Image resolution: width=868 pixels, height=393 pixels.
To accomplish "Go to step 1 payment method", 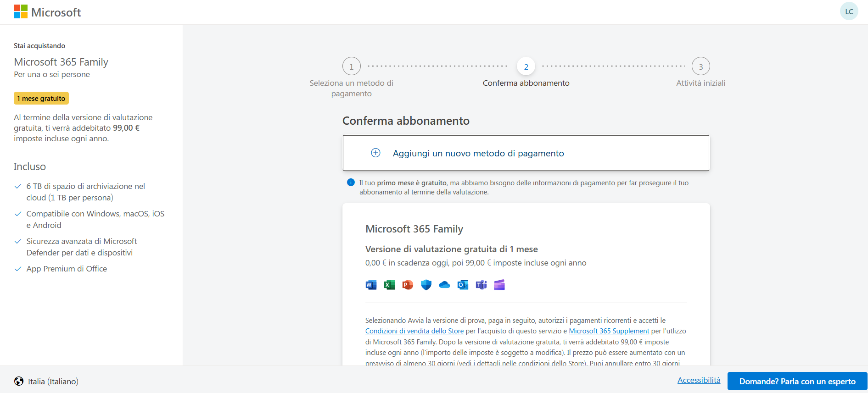I will (352, 66).
